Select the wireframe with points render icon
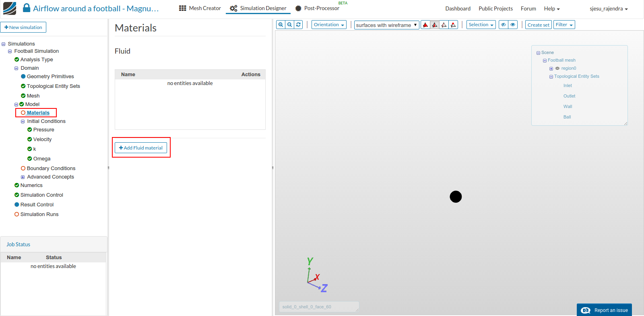 [x=453, y=25]
